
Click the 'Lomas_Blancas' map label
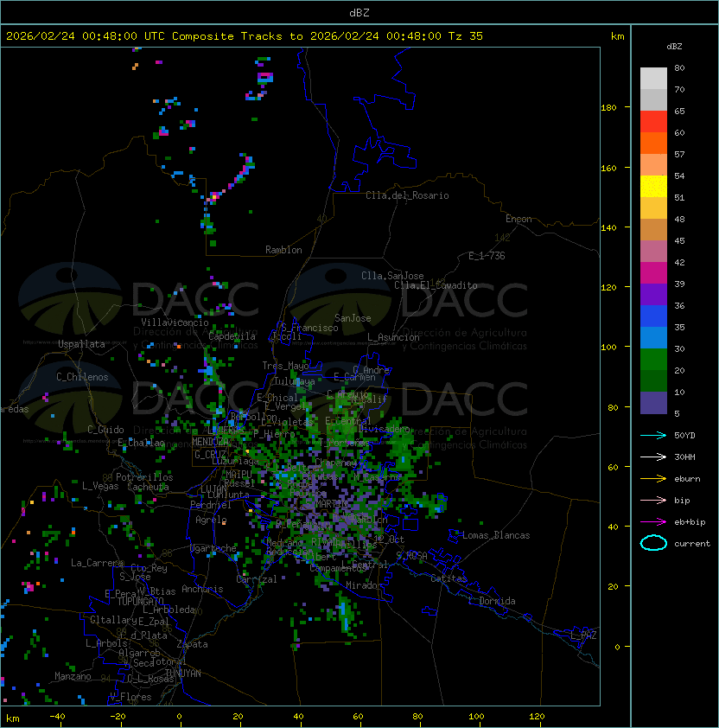click(496, 535)
